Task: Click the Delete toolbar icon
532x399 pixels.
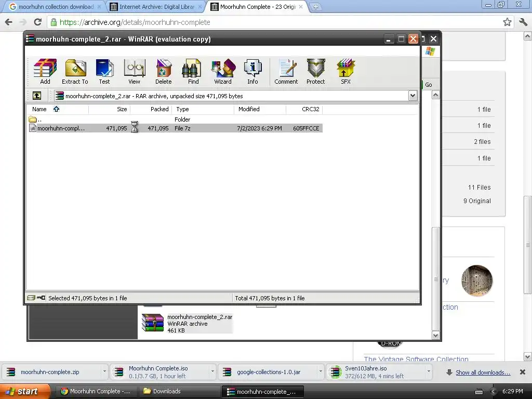Action: pyautogui.click(x=164, y=72)
